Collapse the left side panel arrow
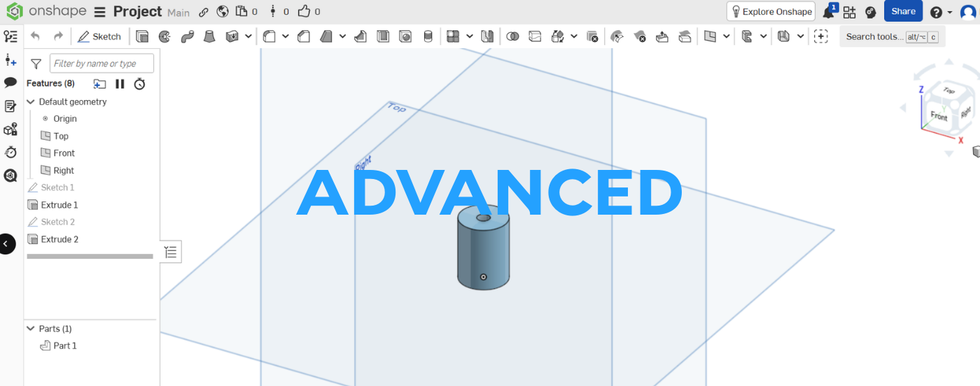Screen dimensions: 980x386 (x=6, y=244)
